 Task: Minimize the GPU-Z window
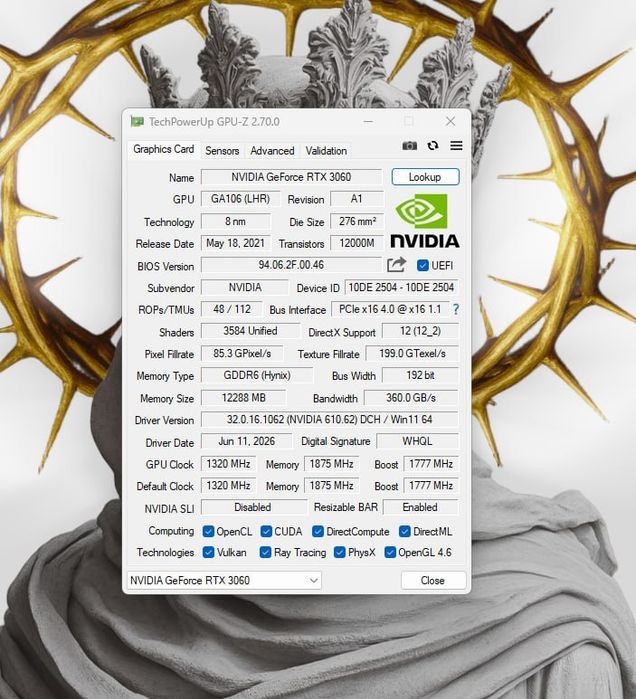click(x=369, y=121)
